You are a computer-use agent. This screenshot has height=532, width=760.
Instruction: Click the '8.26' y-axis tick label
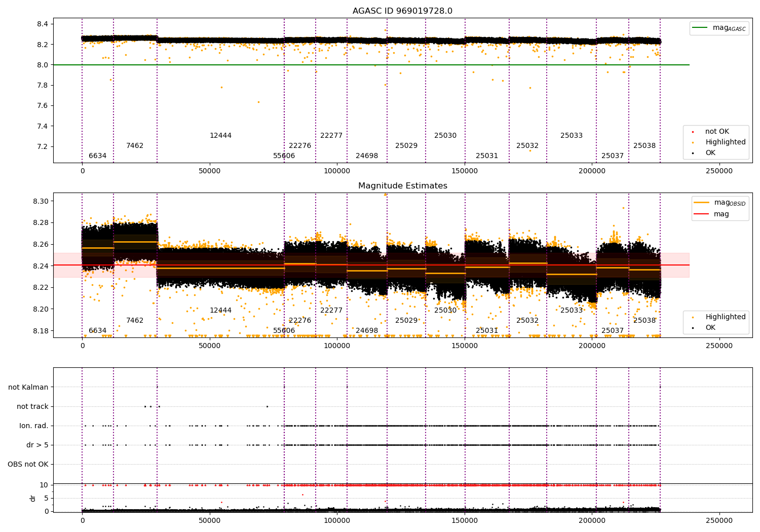41,245
